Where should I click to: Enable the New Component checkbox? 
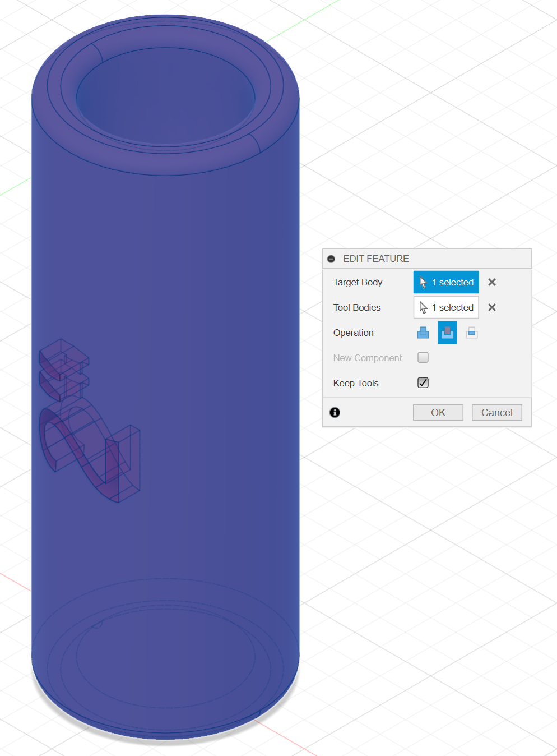point(423,357)
